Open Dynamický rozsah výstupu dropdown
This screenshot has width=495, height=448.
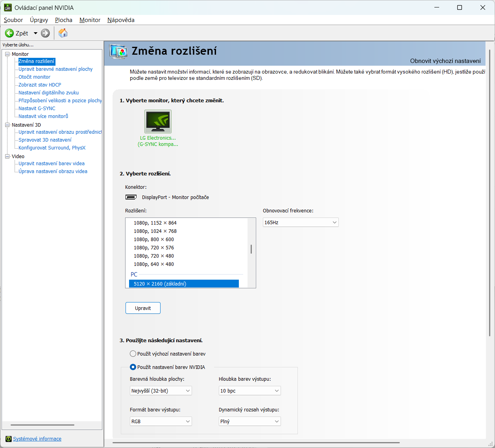point(250,421)
